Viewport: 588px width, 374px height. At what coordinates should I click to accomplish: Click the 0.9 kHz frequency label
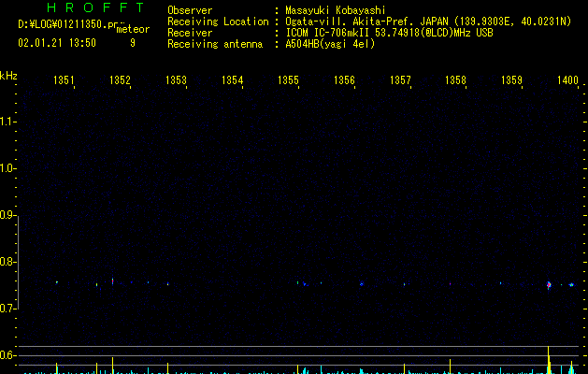tap(7, 215)
